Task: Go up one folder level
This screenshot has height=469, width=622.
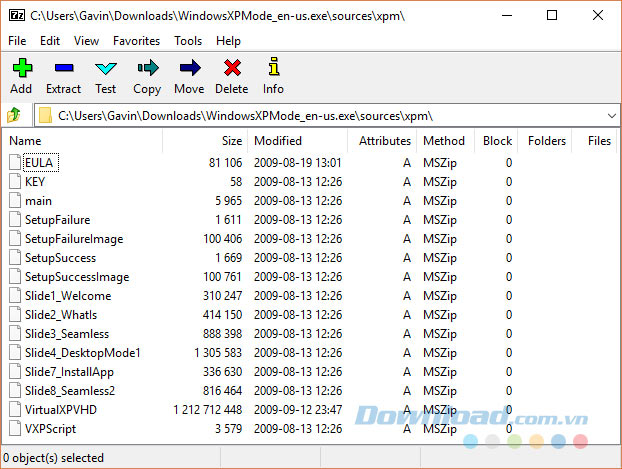Action: [14, 115]
